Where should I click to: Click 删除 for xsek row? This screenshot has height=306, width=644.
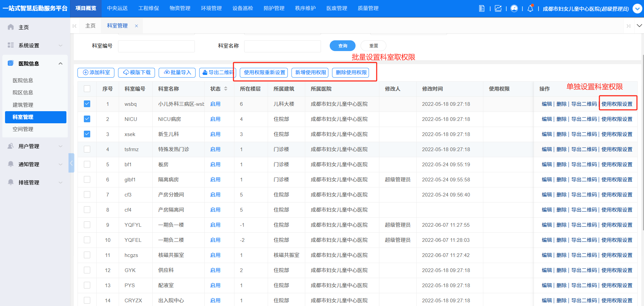coord(561,134)
